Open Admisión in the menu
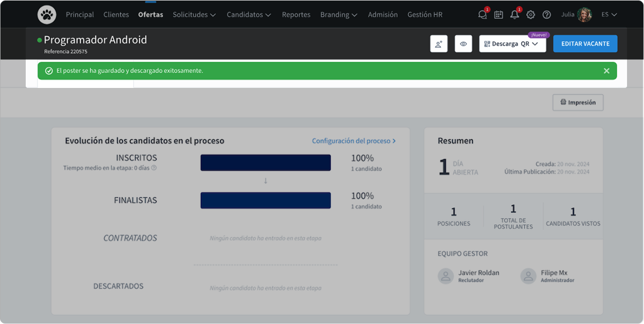644x324 pixels. [383, 14]
